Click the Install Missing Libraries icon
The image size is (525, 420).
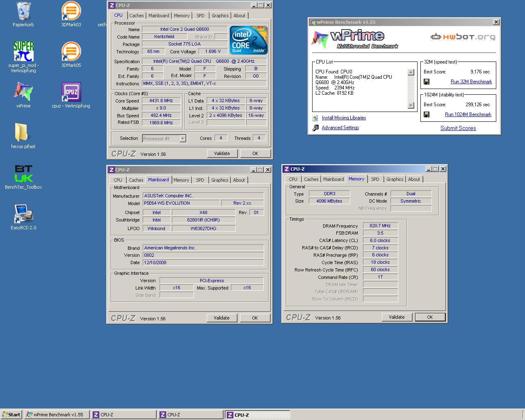tap(315, 118)
